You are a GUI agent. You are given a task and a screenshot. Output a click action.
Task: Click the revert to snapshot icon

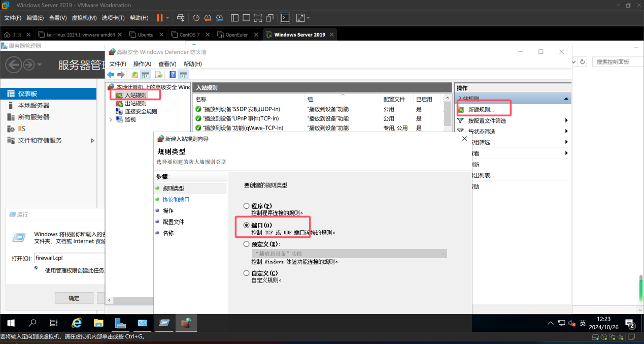[x=208, y=18]
